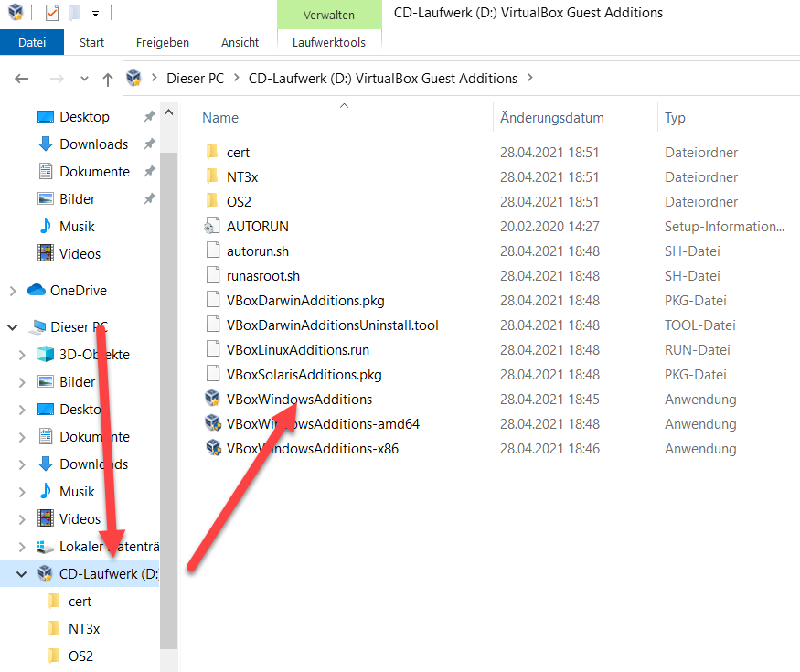
Task: Select the NT3x folder in file list
Action: pos(242,176)
